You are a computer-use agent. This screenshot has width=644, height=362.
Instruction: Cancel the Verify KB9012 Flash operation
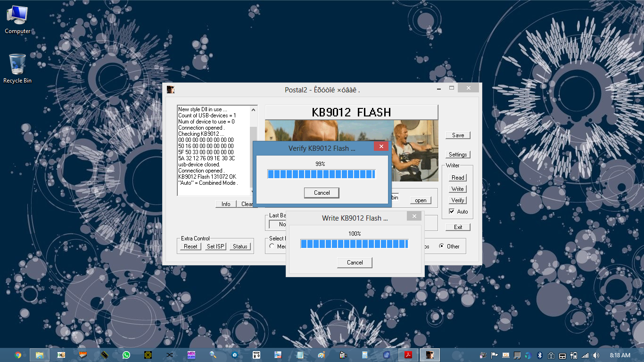pyautogui.click(x=322, y=192)
